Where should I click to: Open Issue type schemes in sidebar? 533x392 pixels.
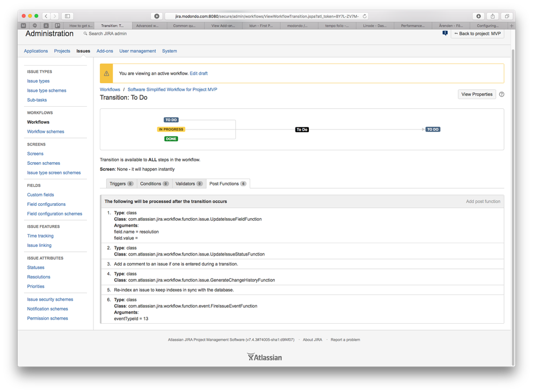[46, 91]
